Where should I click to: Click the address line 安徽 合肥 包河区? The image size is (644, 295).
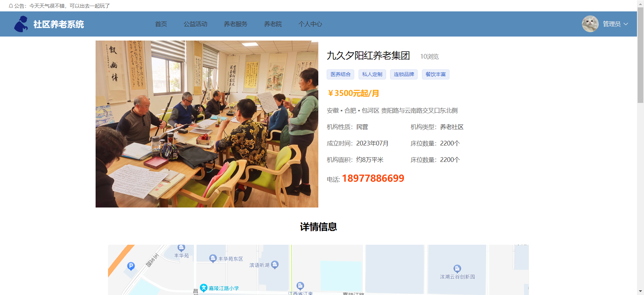click(392, 111)
